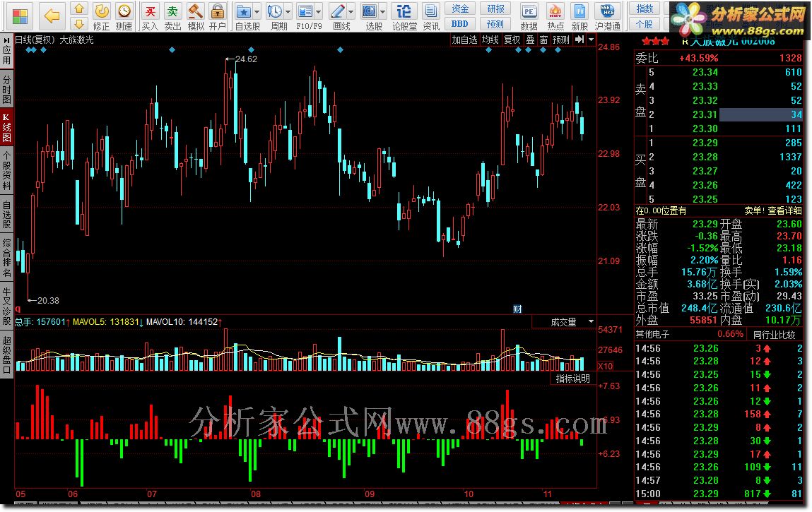Click the 委比 +43.59% value

(x=699, y=58)
